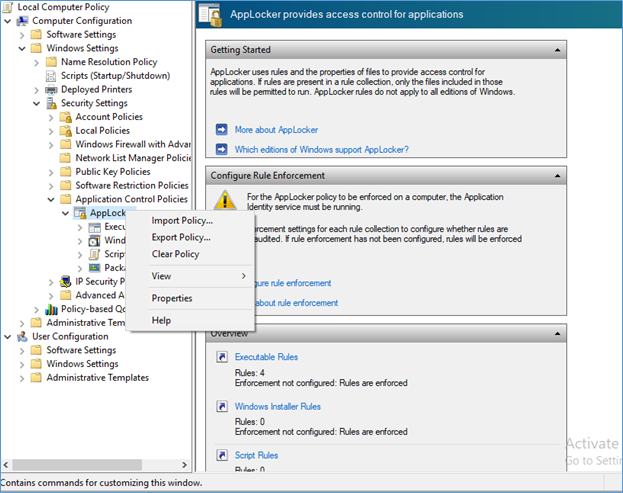This screenshot has height=493, width=623.
Task: Click the Script Rules tree icon
Action: [95, 254]
